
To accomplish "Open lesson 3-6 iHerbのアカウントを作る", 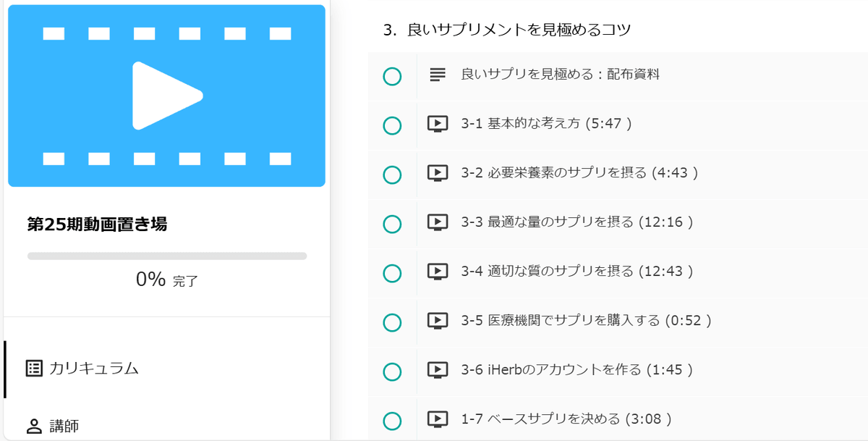I will [576, 370].
